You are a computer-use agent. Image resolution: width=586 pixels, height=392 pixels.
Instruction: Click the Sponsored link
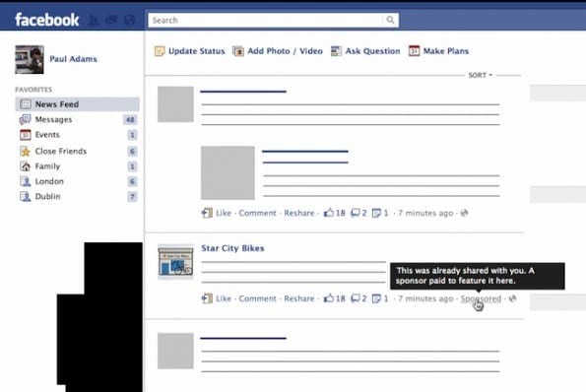coord(481,298)
